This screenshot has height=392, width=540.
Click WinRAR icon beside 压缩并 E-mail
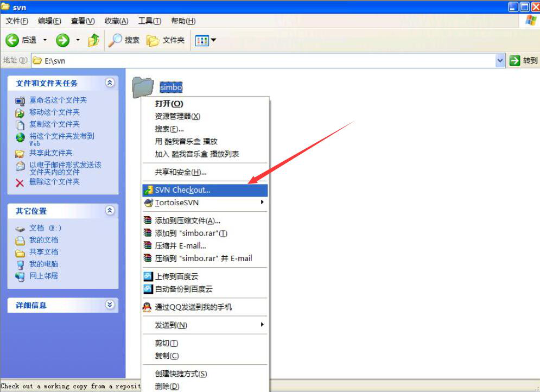click(x=148, y=245)
